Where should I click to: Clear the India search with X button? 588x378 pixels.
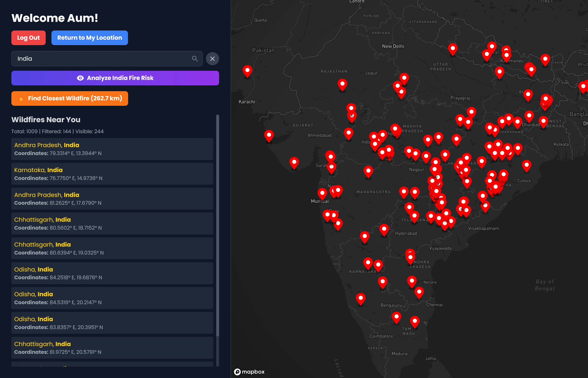tap(212, 59)
